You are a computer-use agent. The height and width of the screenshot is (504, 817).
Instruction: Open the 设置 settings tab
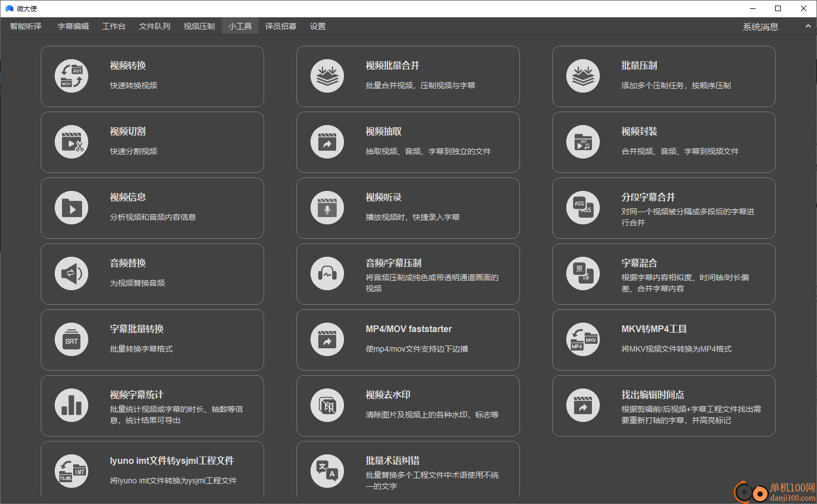point(318,26)
